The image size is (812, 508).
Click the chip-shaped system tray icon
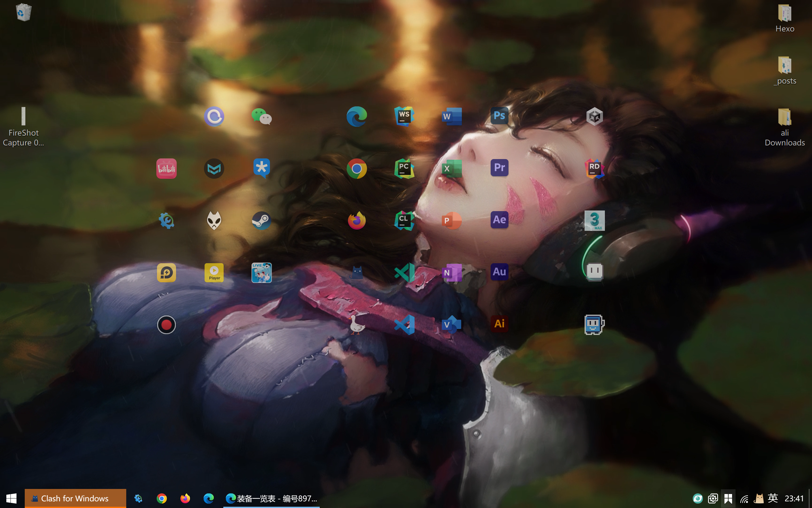pos(713,498)
